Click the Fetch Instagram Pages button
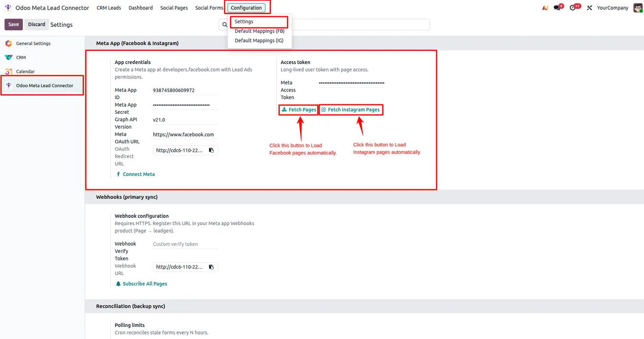Screen dimensions: 644x339 pyautogui.click(x=351, y=109)
